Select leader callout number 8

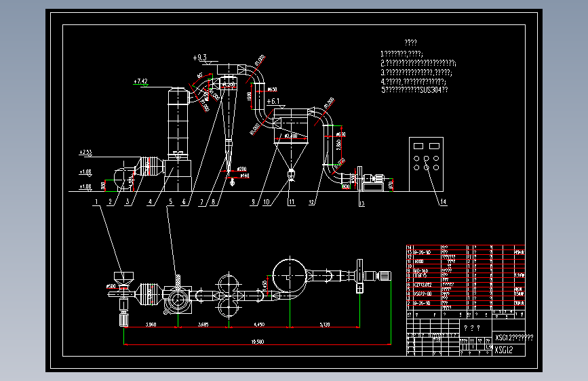214,202
